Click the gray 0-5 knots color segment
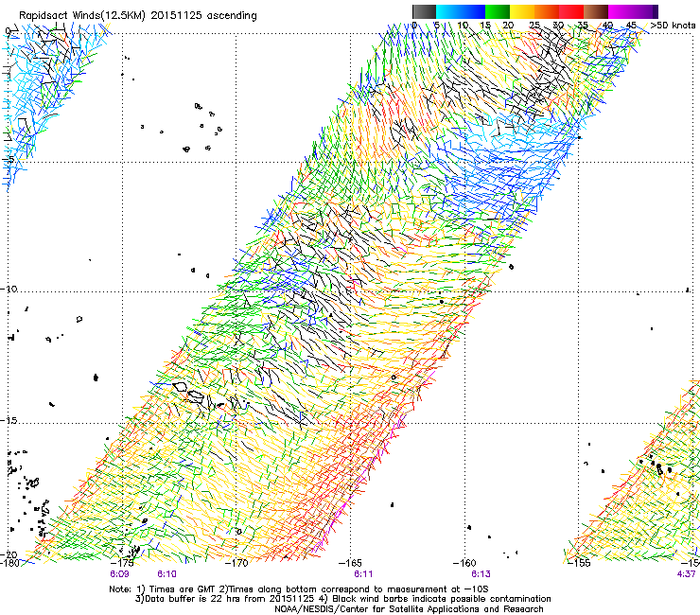 click(424, 11)
